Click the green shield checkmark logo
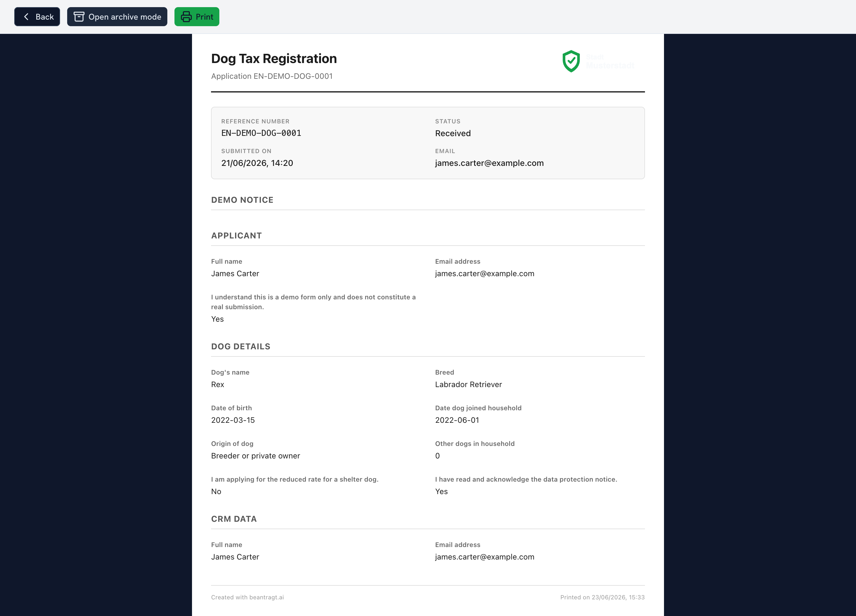 571,61
